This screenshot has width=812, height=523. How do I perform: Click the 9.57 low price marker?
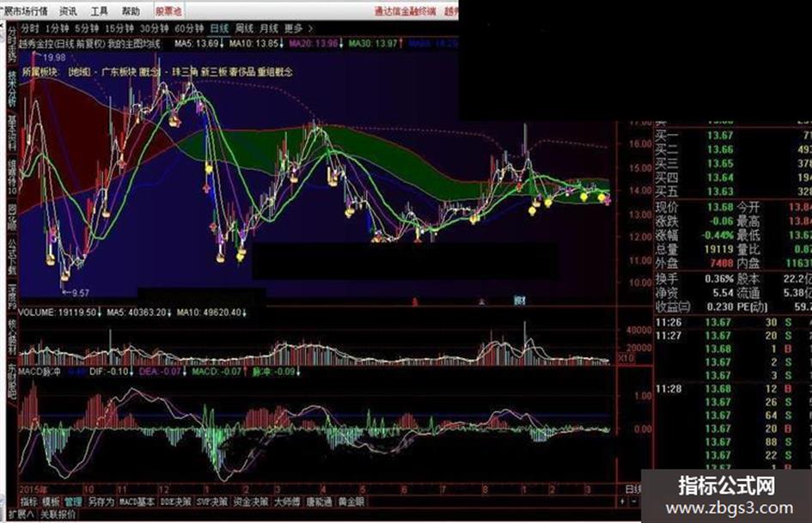coord(80,293)
